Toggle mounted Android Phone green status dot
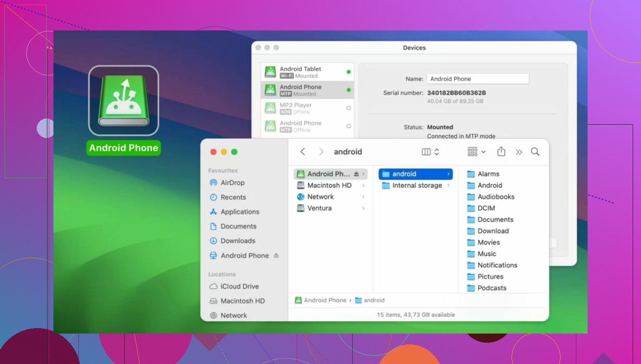Screen dimensions: 641x364 pos(348,90)
